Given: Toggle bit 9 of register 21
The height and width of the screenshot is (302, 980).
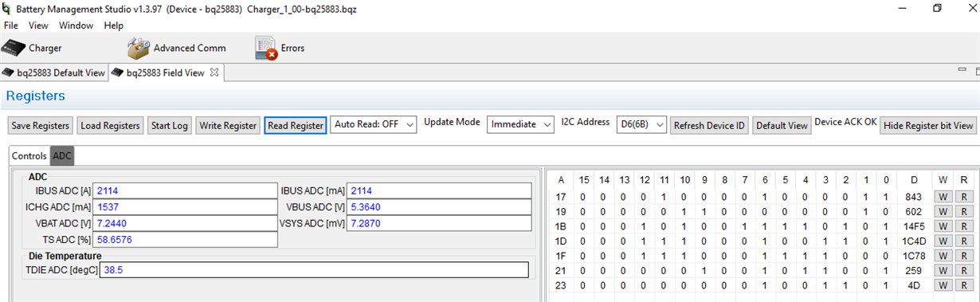Looking at the screenshot, I should (704, 270).
